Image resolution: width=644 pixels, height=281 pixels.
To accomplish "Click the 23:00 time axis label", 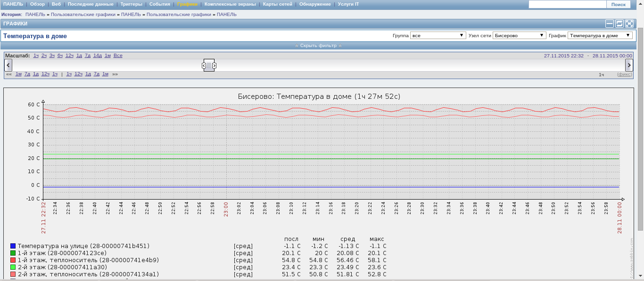I will click(226, 209).
